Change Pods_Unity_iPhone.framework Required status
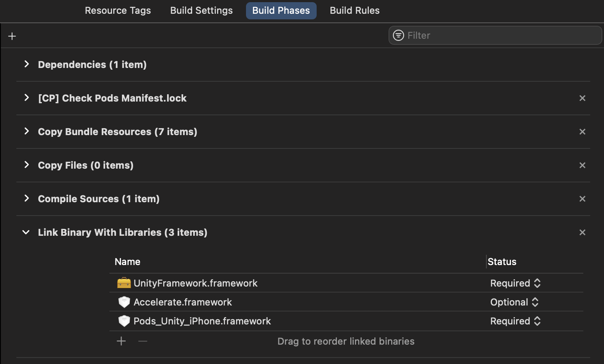The height and width of the screenshot is (364, 604). click(515, 321)
